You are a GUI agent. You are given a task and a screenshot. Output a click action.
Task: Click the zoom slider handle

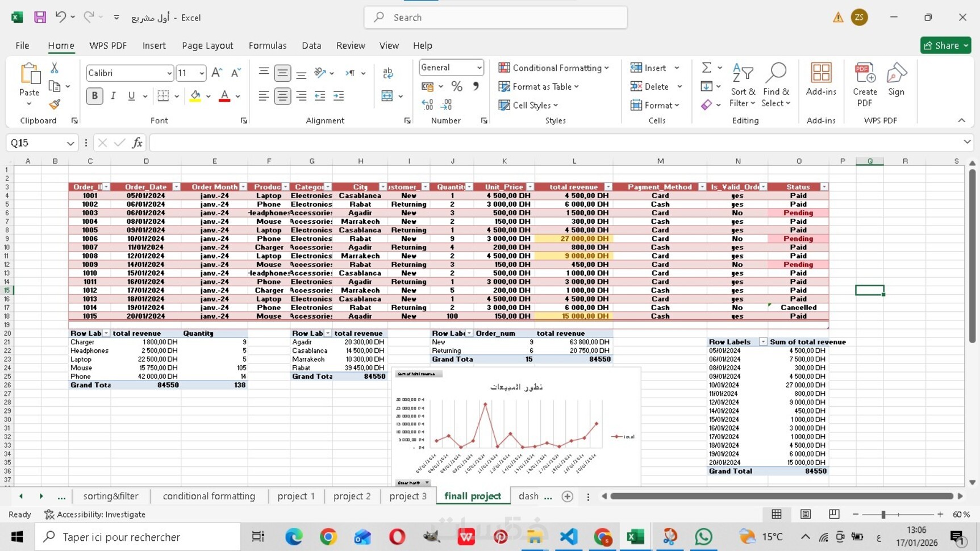coord(883,514)
